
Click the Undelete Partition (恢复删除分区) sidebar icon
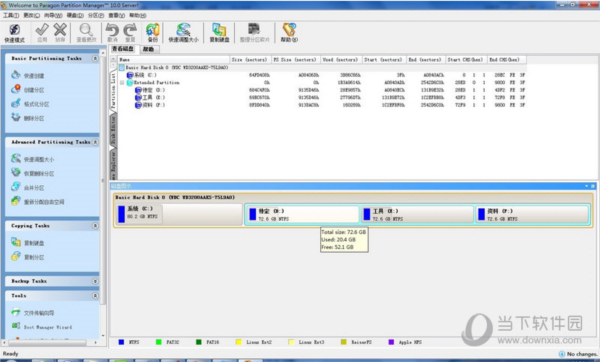16,173
